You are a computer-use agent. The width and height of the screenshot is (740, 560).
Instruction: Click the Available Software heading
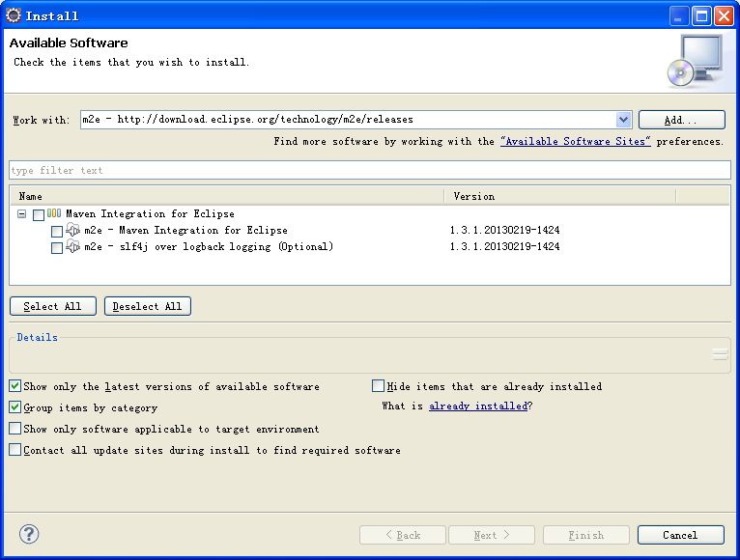click(x=69, y=42)
